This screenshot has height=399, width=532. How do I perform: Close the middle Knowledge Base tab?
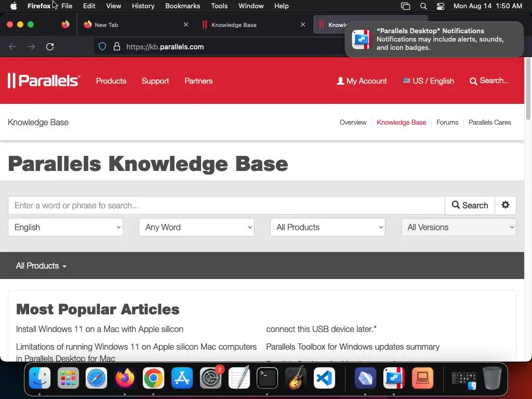click(x=303, y=24)
